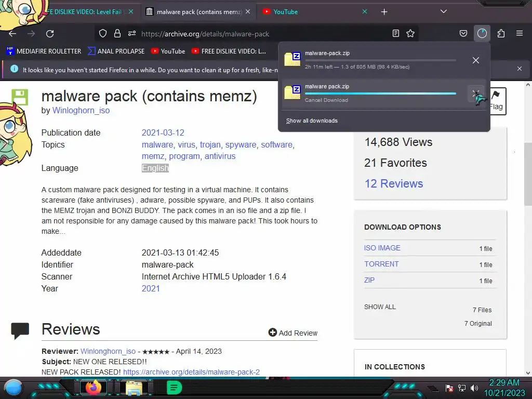Click the info icon in notification bar

(14, 69)
